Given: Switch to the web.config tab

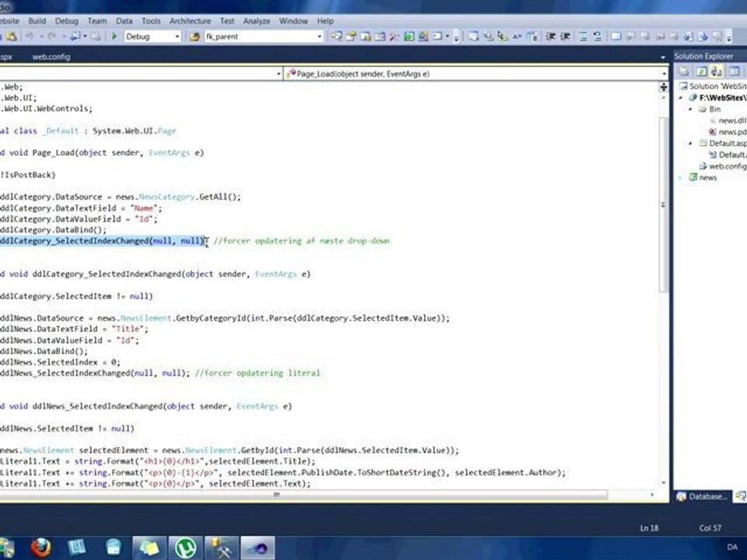Looking at the screenshot, I should point(51,57).
